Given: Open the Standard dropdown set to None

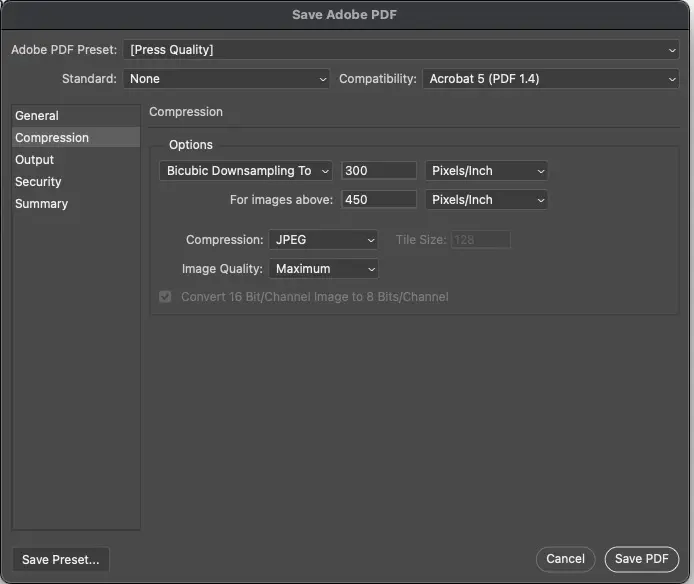Looking at the screenshot, I should click(x=226, y=79).
